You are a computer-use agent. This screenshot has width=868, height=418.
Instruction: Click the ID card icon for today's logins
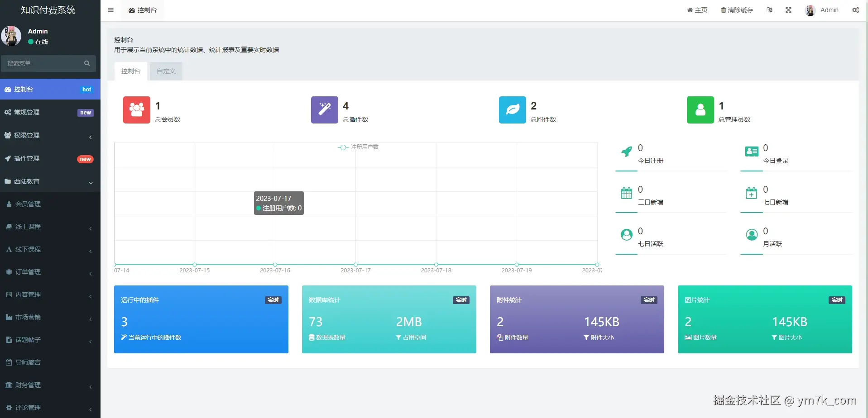coord(752,152)
